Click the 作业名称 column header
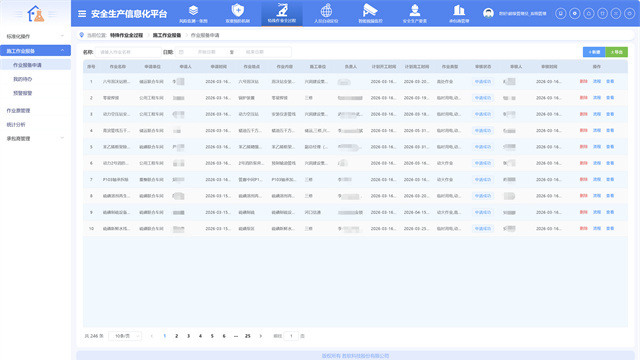The height and width of the screenshot is (360, 640). click(118, 67)
